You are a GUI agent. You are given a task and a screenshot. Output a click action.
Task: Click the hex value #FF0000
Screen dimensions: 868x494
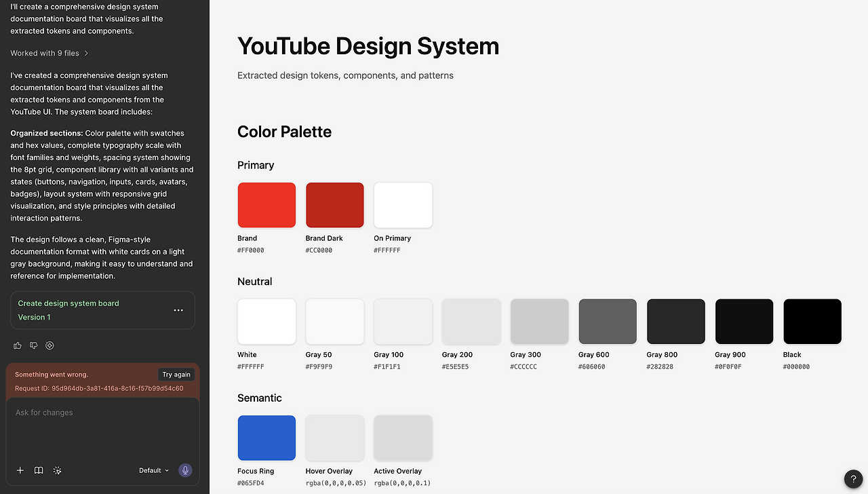coord(251,250)
